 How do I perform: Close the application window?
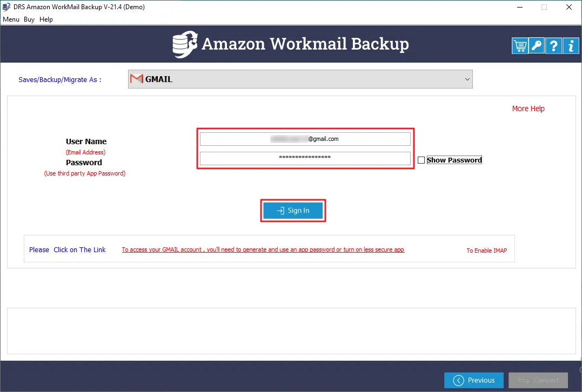(x=568, y=7)
